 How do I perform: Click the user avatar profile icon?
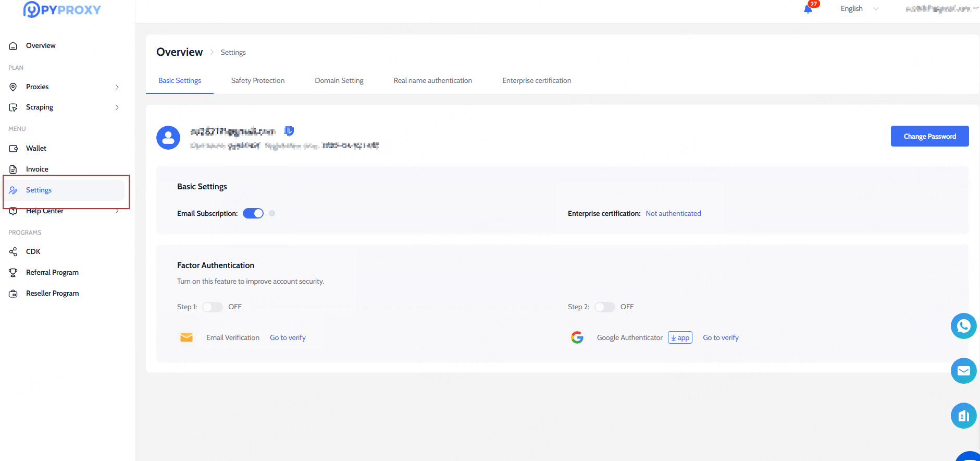[x=168, y=138]
